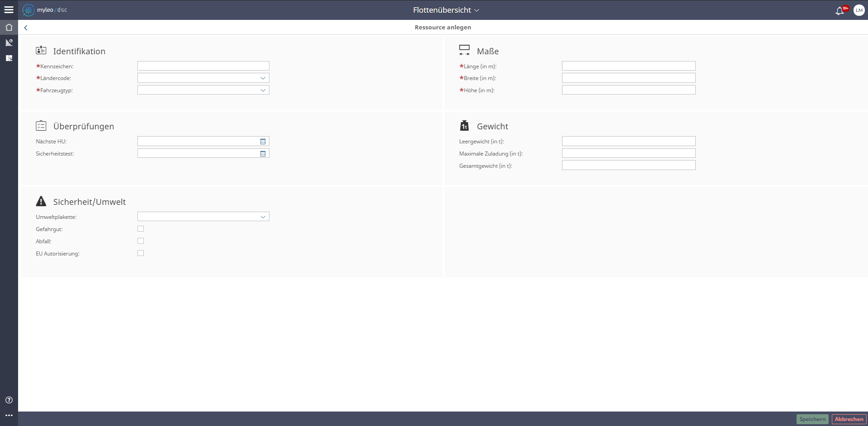Open the help question mark icon
868x426 pixels.
(9, 400)
